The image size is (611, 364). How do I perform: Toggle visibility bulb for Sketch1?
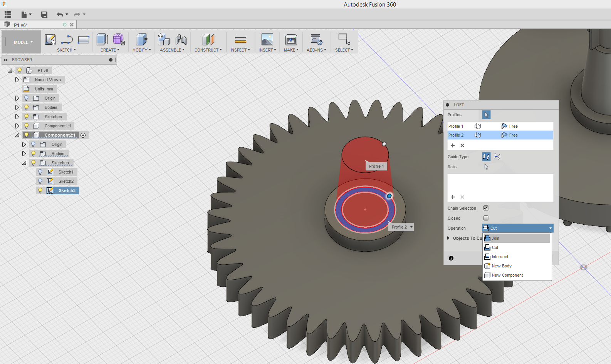click(40, 172)
